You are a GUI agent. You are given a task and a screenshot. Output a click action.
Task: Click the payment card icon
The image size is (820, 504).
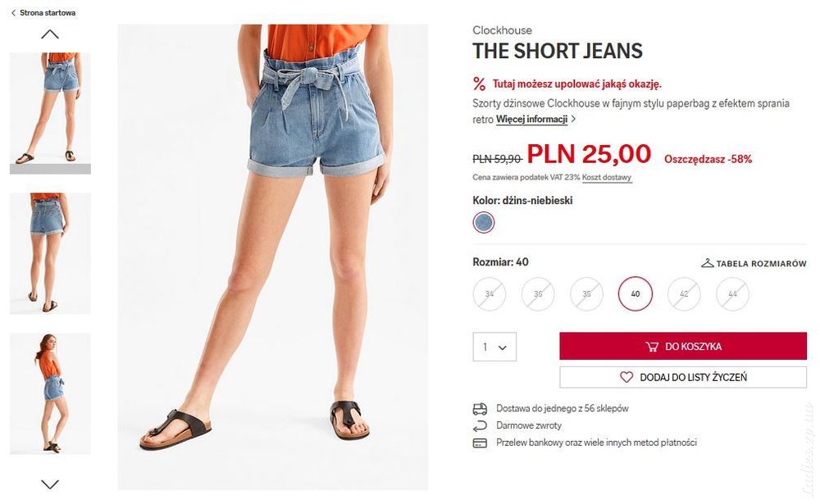(480, 443)
